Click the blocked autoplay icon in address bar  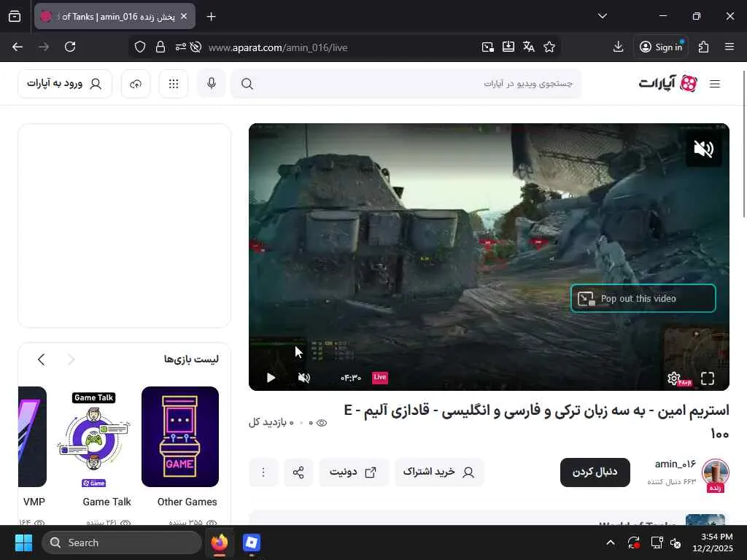coord(196,47)
